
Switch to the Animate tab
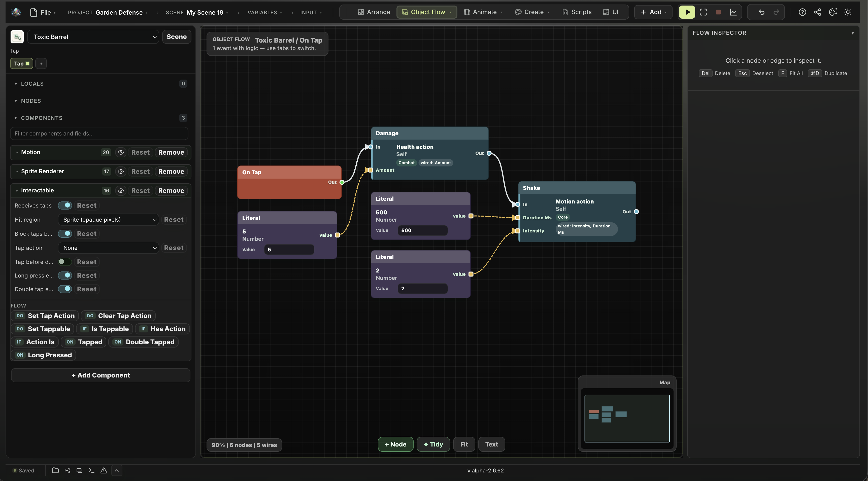point(483,12)
